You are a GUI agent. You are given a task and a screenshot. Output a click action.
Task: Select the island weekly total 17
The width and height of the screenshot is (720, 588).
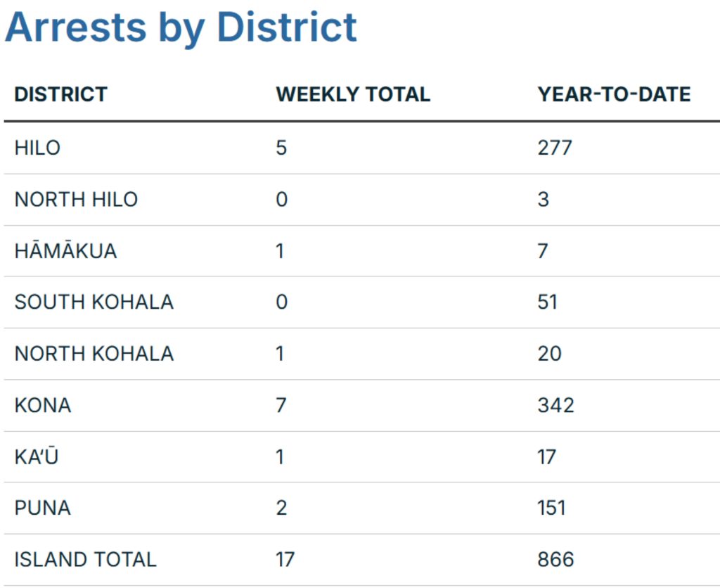click(285, 559)
